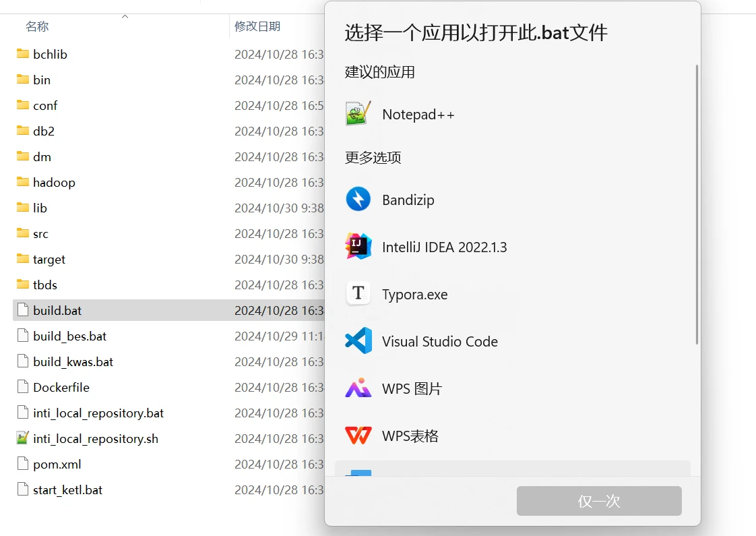Click the target folder icon

[23, 259]
